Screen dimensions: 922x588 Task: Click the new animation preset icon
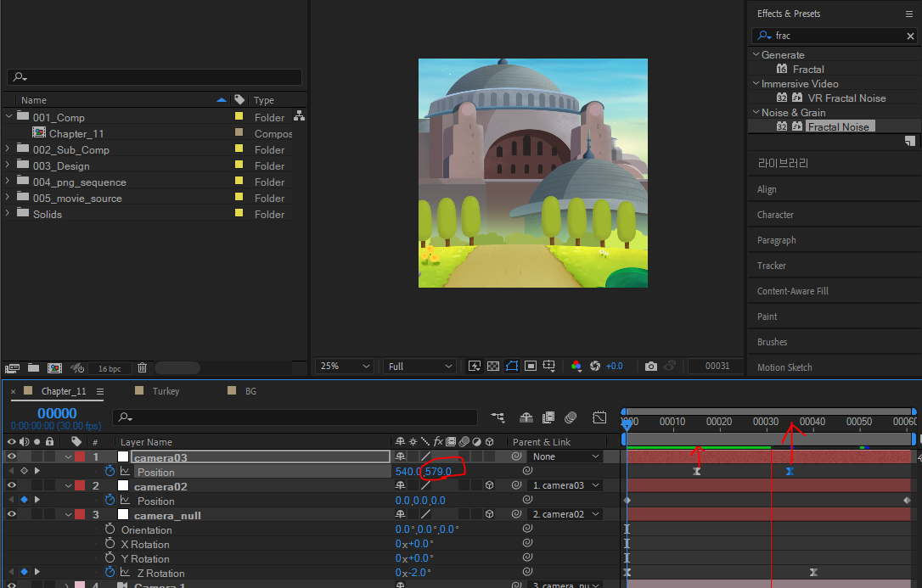909,141
